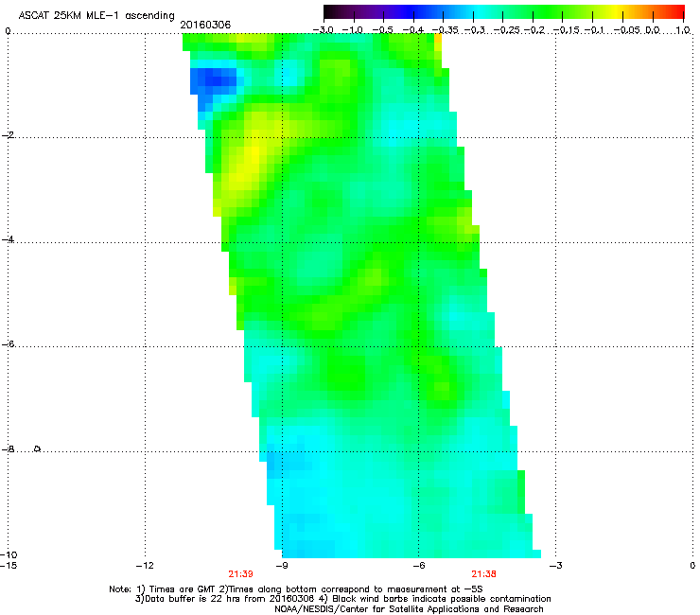Click the date label 20160306
This screenshot has width=700, height=615.
pyautogui.click(x=205, y=25)
